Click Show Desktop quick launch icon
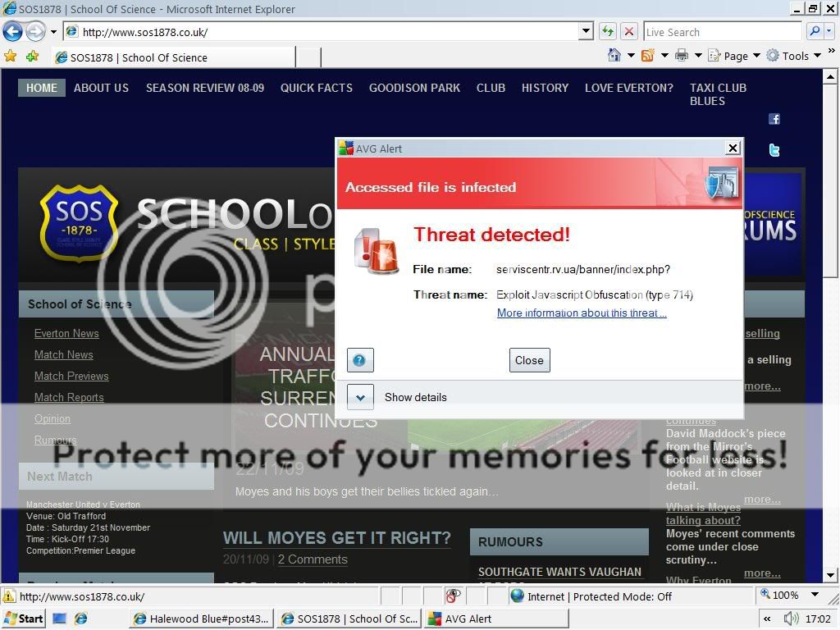Viewport: 840px width, 630px height. coord(59,619)
